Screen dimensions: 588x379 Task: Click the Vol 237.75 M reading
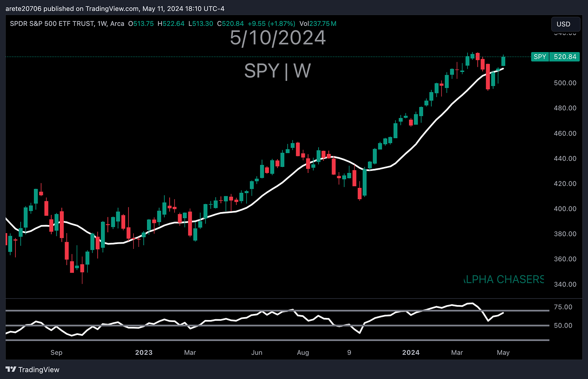pos(318,23)
